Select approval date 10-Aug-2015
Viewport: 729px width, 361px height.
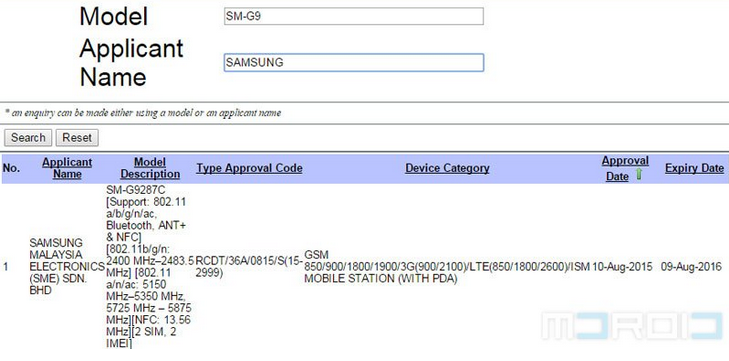(622, 267)
